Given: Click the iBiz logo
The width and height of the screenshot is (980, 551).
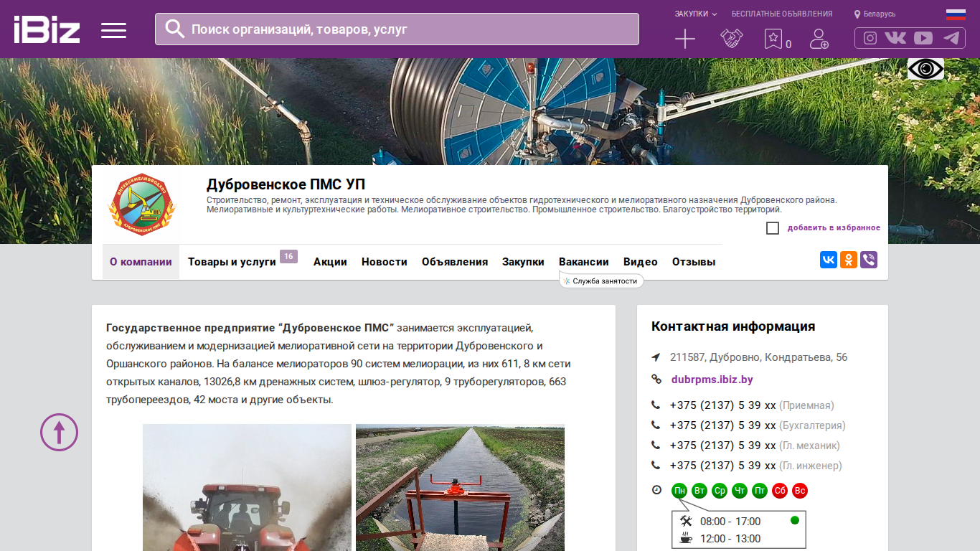Looking at the screenshot, I should click(47, 29).
